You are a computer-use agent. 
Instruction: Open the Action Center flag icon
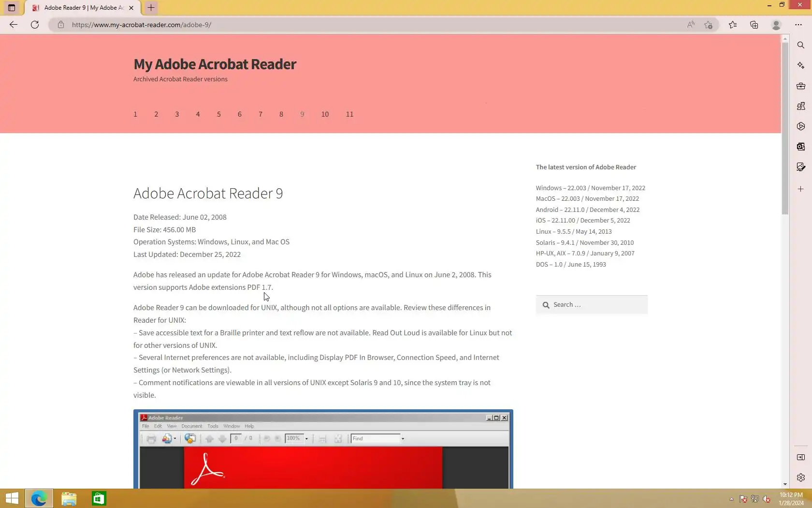(743, 499)
